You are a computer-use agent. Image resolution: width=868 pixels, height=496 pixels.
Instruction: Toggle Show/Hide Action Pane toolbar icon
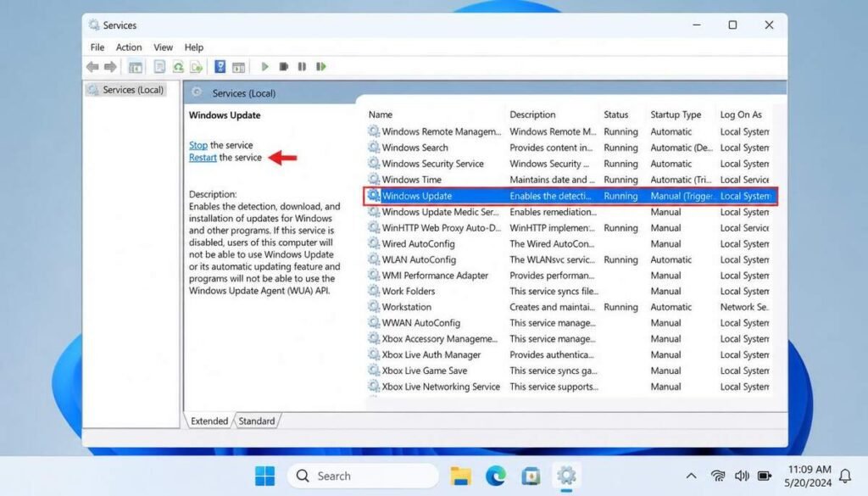238,67
